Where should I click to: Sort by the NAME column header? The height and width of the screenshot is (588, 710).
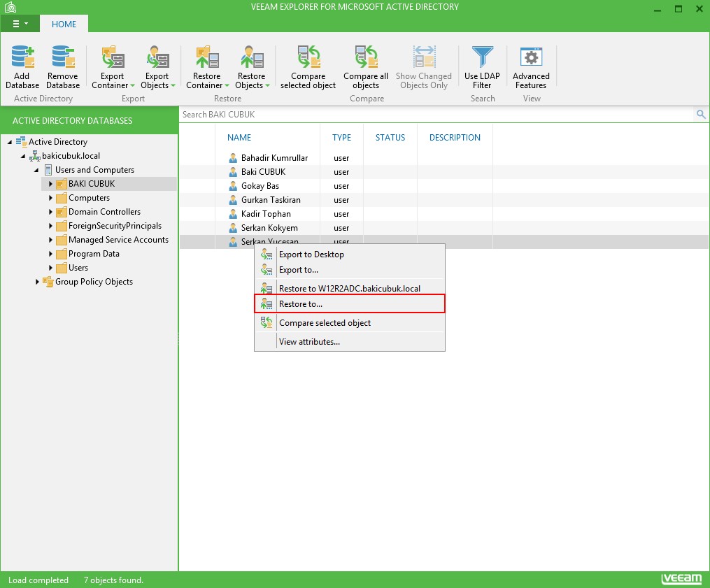[x=239, y=138]
